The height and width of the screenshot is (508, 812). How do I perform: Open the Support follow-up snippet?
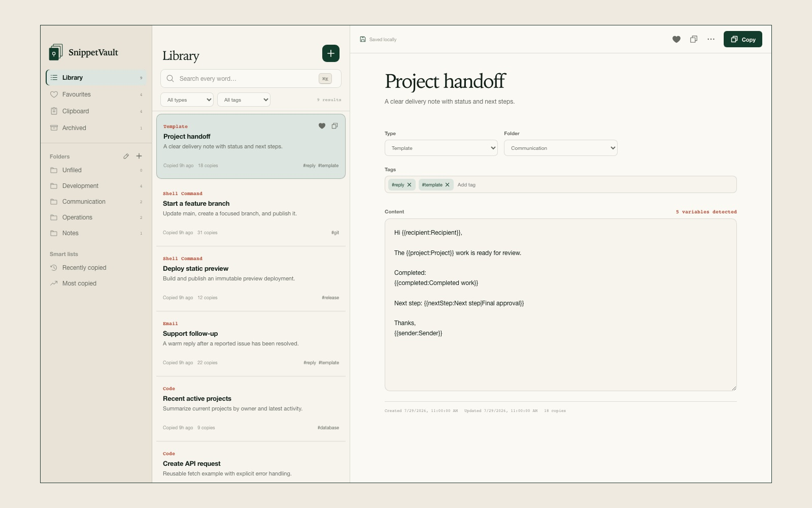click(251, 343)
